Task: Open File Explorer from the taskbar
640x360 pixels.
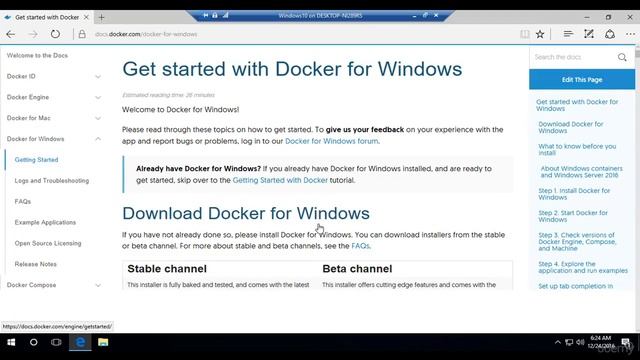Action: 103,342
